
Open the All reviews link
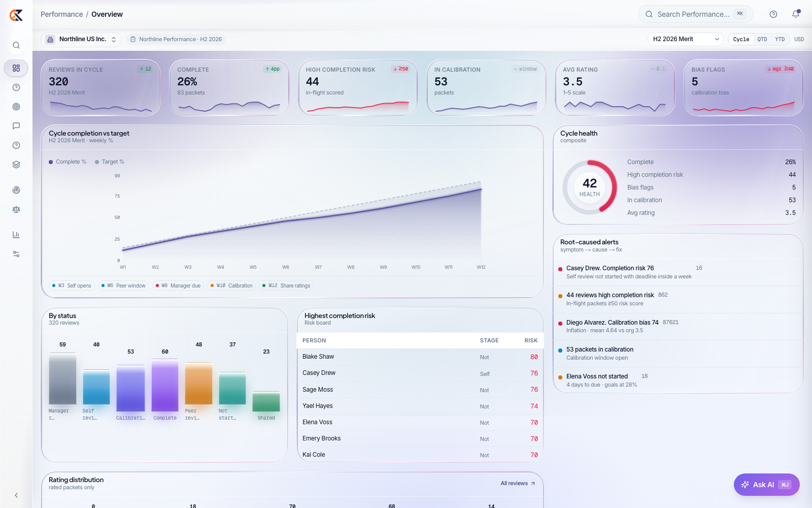point(518,484)
